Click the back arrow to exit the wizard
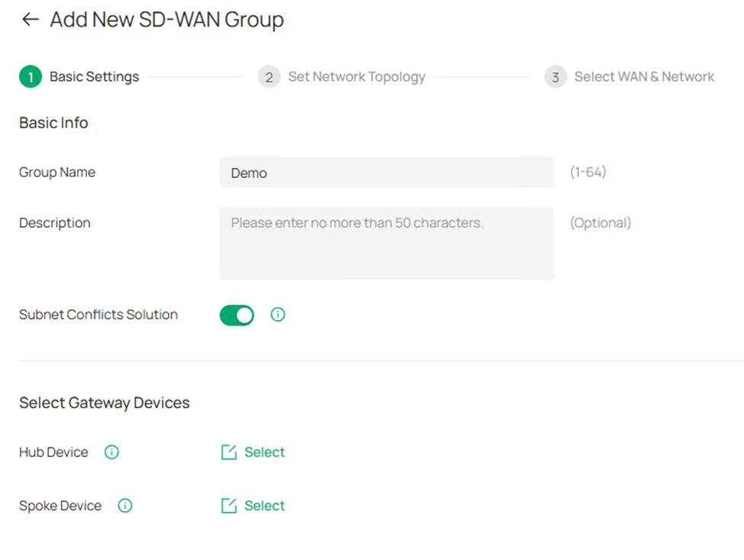The image size is (744, 560). (x=29, y=19)
